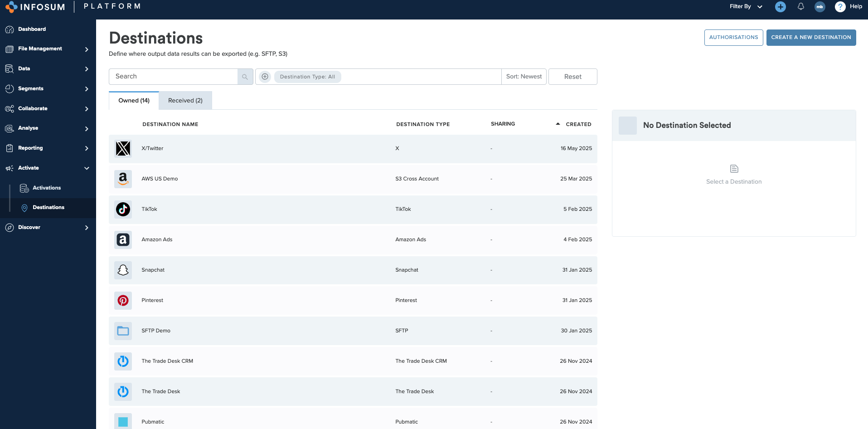868x429 pixels.
Task: Click the Help link
Action: click(x=856, y=6)
